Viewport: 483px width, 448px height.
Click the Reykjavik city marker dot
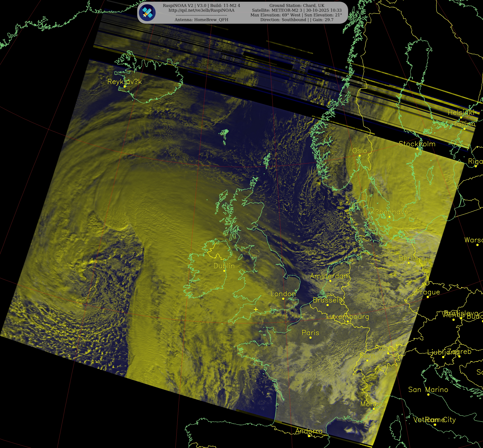click(x=125, y=86)
